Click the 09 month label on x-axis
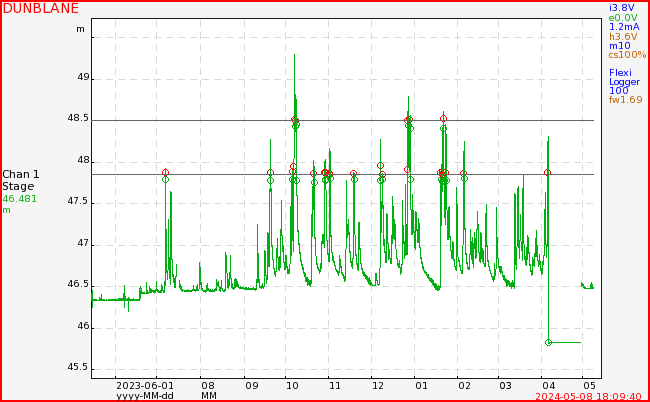This screenshot has height=402, width=650. 251,385
